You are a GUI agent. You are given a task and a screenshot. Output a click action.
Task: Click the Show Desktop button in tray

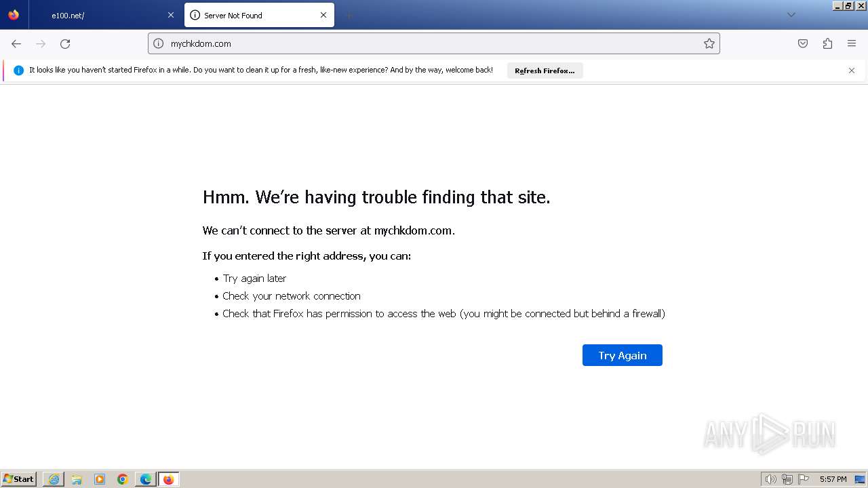(860, 479)
